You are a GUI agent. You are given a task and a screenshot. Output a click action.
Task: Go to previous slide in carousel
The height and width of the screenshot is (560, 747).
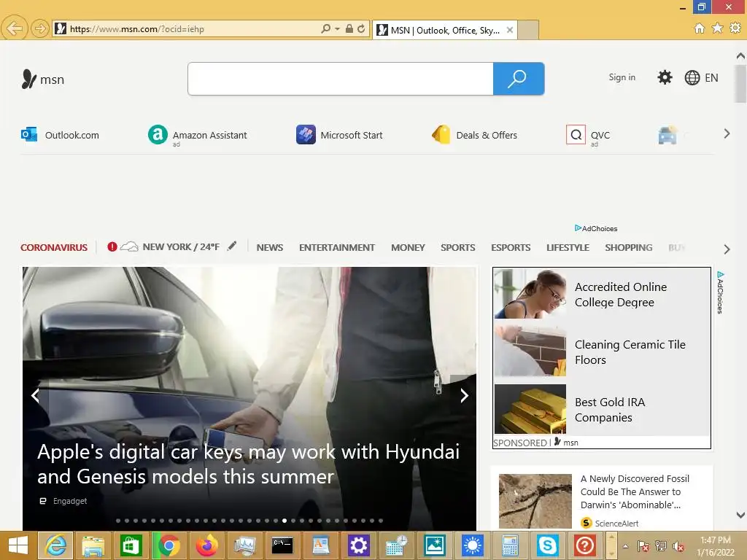pyautogui.click(x=35, y=395)
